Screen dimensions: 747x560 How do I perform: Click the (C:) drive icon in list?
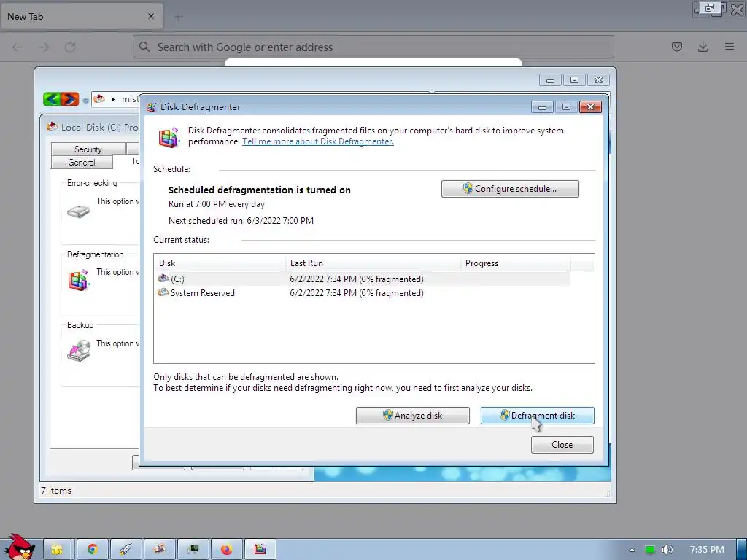click(x=163, y=278)
